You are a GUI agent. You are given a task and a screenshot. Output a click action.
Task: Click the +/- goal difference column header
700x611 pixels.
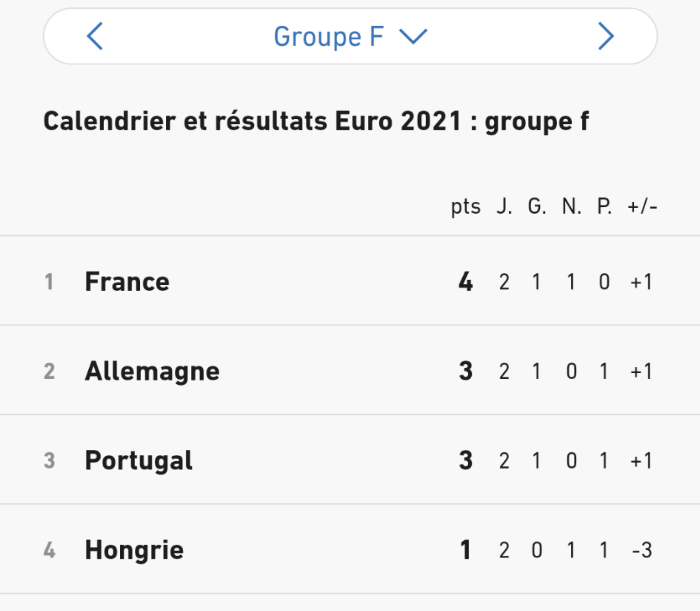coord(642,206)
